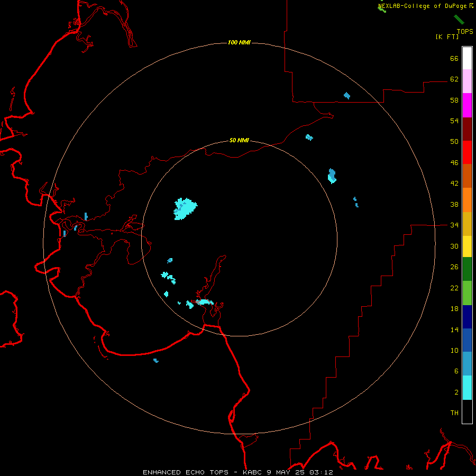Click the 14 legend value

(x=454, y=329)
